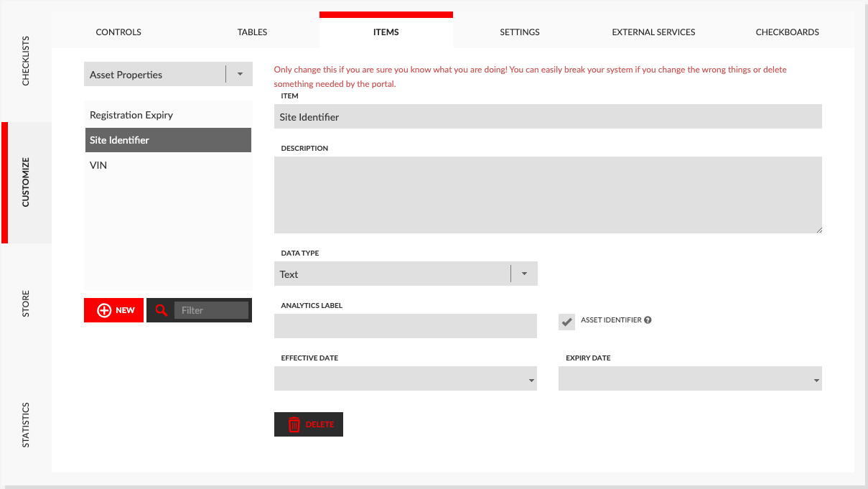Switch to the Tables tab
The height and width of the screenshot is (489, 868).
pyautogui.click(x=252, y=32)
